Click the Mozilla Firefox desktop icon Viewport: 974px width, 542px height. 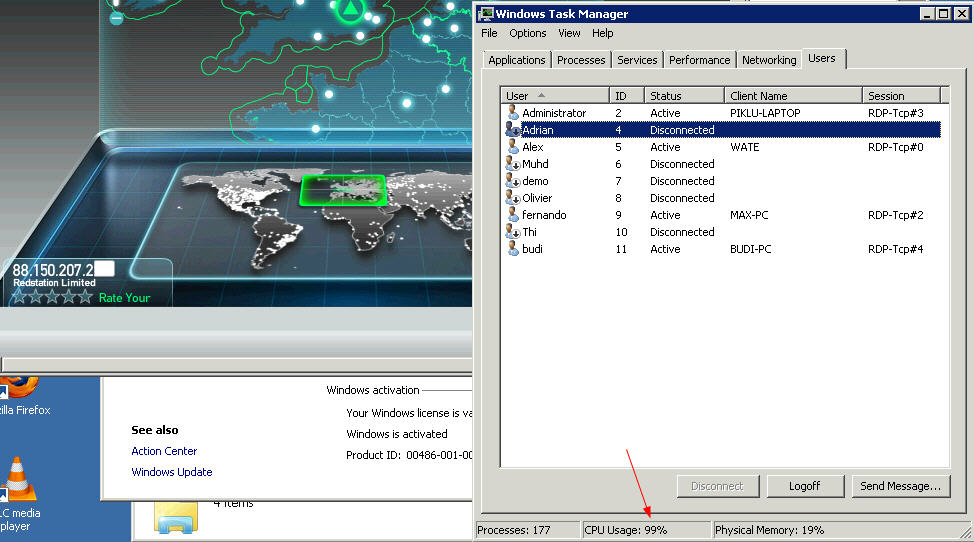pyautogui.click(x=19, y=387)
